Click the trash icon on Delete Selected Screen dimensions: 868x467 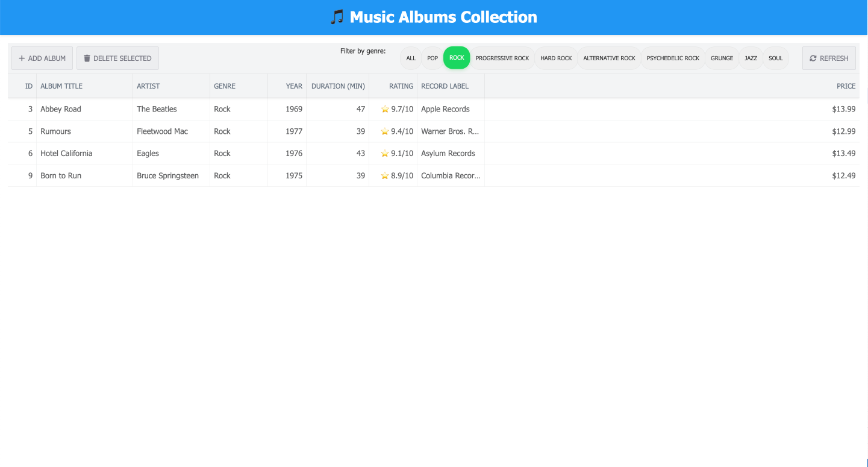coord(87,58)
